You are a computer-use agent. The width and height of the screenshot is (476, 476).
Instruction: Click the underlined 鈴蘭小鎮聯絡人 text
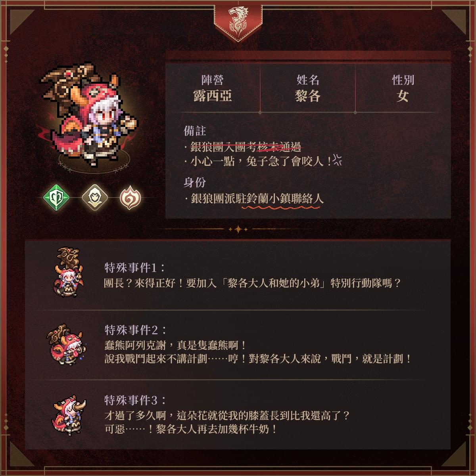click(x=283, y=199)
